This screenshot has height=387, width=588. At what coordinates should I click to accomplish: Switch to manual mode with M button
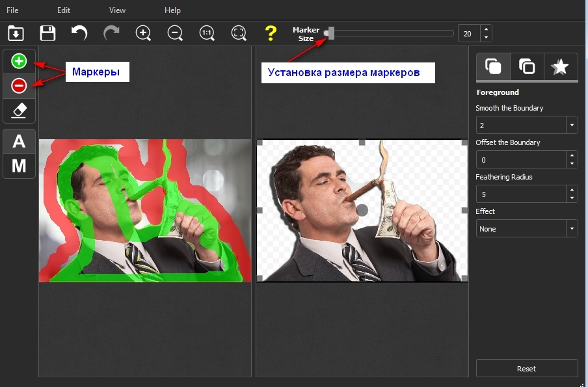coord(19,166)
